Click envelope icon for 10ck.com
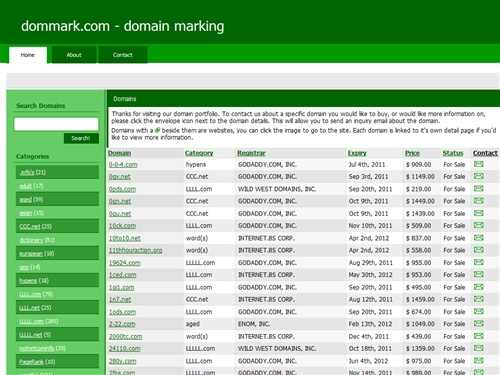Viewport: 500px width, 375px height. (479, 225)
